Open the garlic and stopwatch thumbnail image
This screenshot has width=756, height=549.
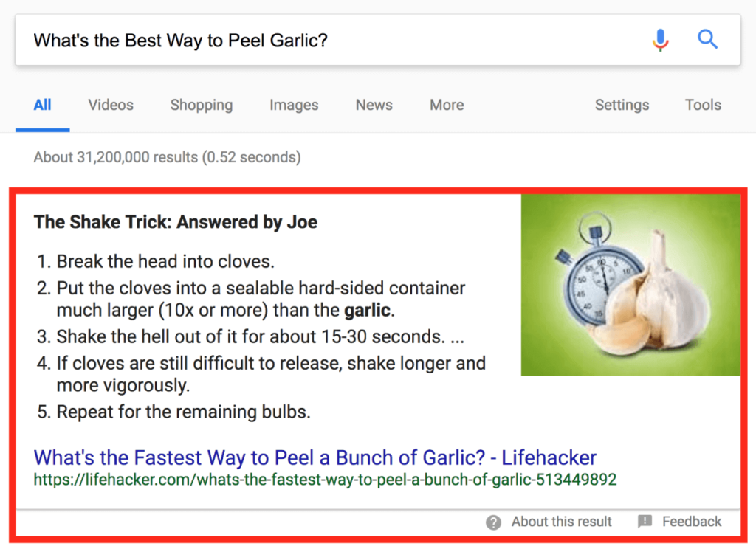click(630, 285)
